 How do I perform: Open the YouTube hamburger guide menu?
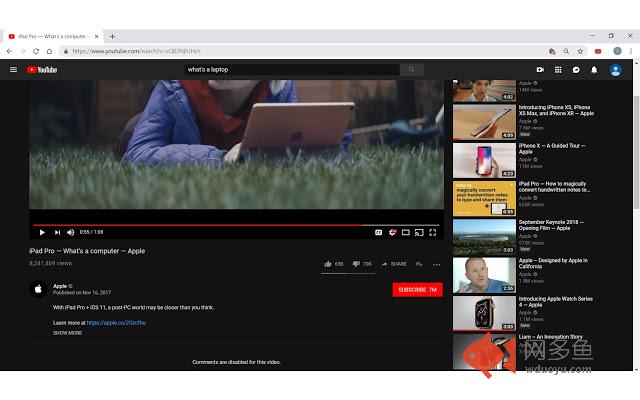(13, 69)
